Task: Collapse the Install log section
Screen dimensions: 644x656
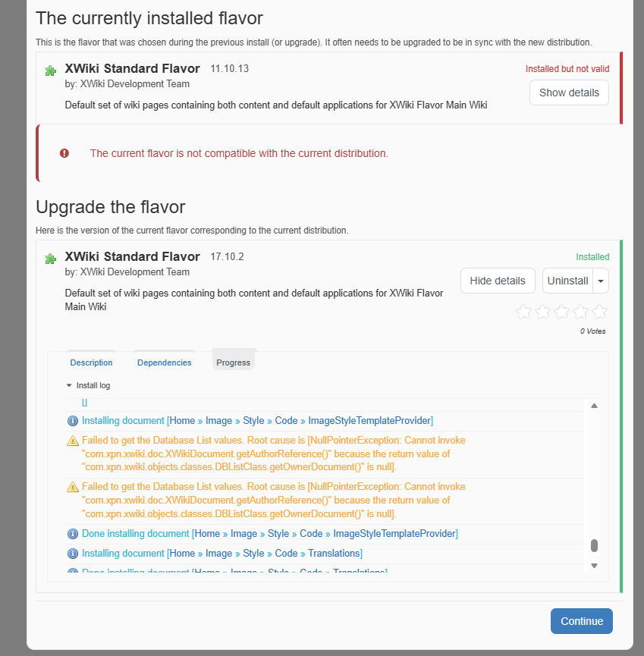Action: 70,386
